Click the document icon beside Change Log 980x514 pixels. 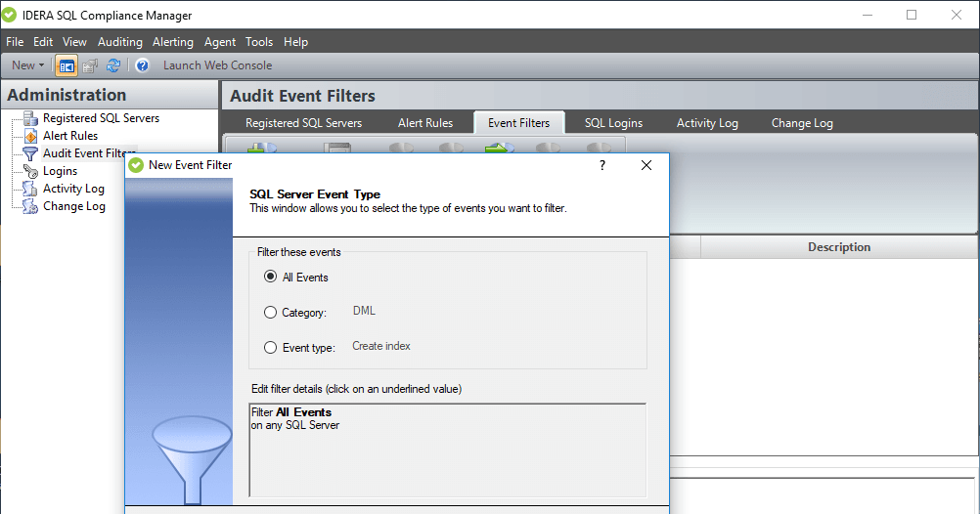30,206
